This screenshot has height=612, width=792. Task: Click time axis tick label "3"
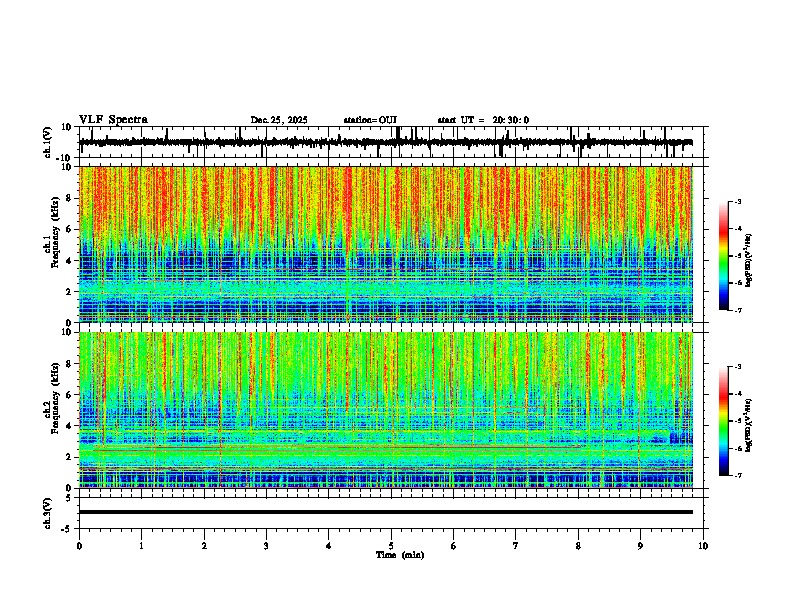tap(266, 546)
